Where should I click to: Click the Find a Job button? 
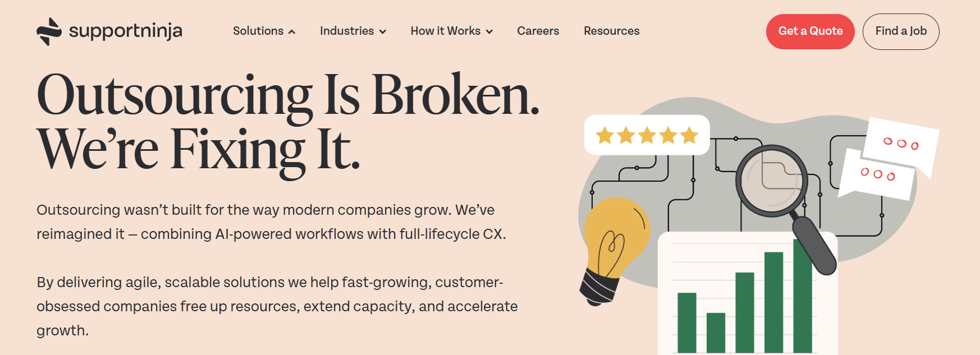pyautogui.click(x=900, y=31)
